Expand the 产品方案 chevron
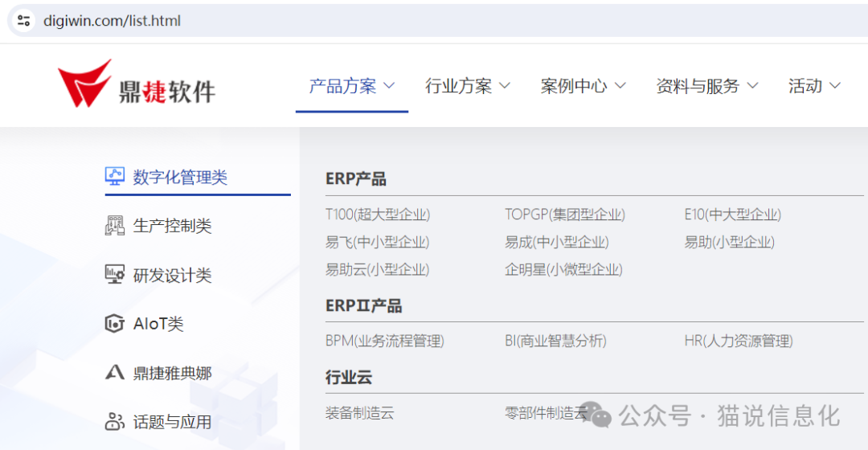Image resolution: width=868 pixels, height=450 pixels. tap(389, 86)
